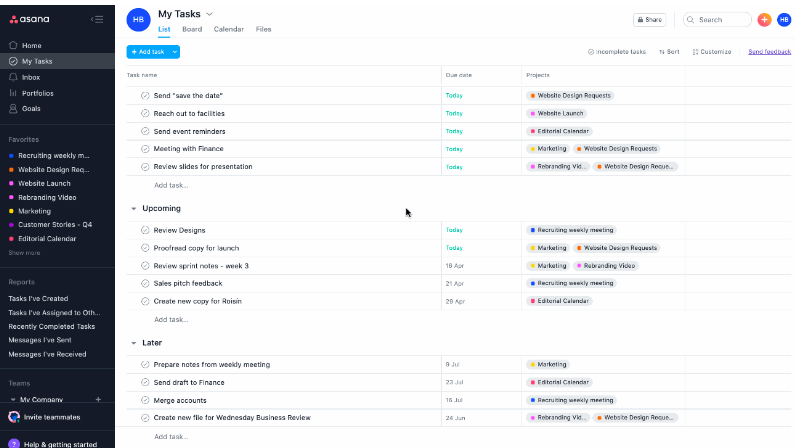The image size is (795, 448).
Task: Click in the Search field
Action: click(x=721, y=19)
